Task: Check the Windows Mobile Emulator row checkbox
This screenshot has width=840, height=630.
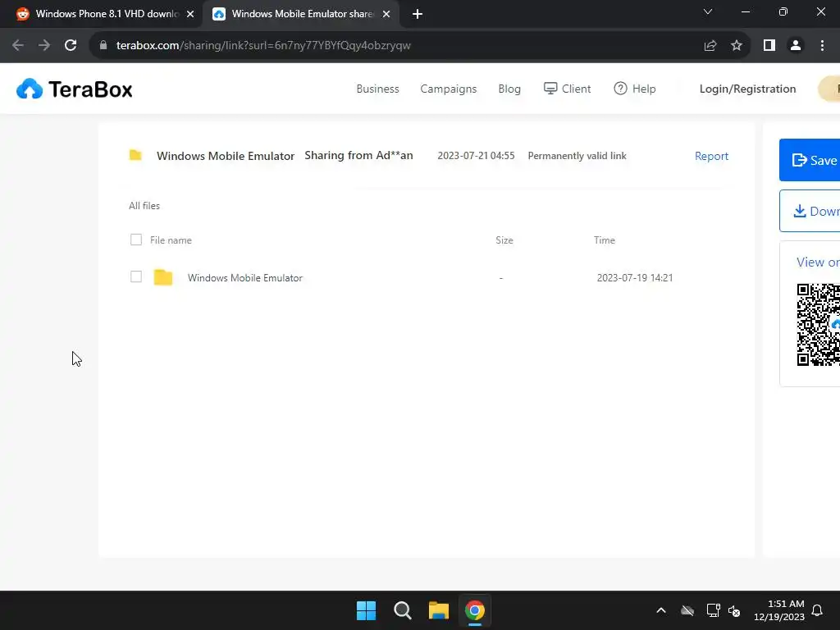Action: (x=136, y=276)
